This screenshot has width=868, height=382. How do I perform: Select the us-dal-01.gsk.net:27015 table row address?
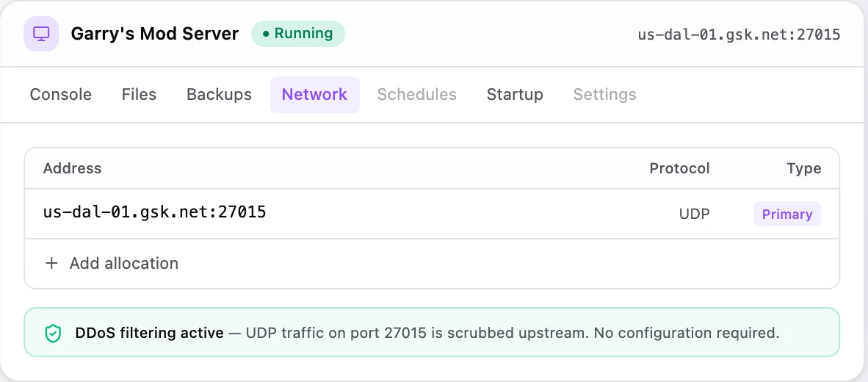154,212
